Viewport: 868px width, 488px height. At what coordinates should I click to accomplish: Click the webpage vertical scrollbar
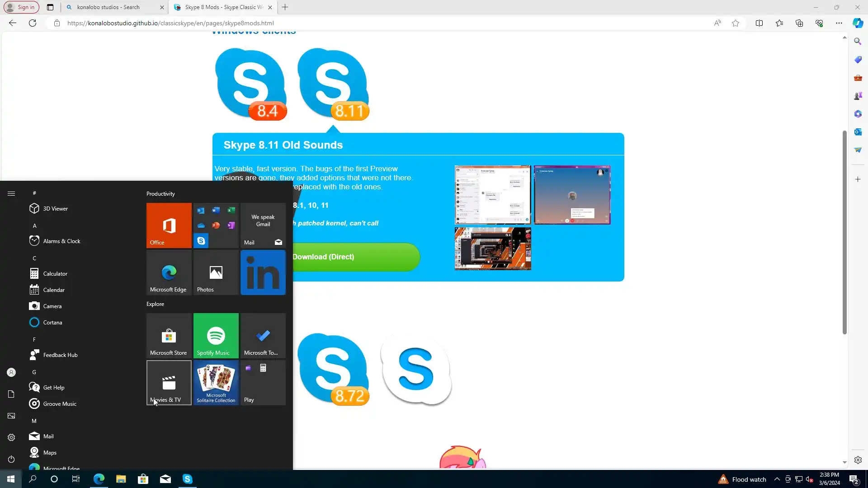(x=844, y=233)
